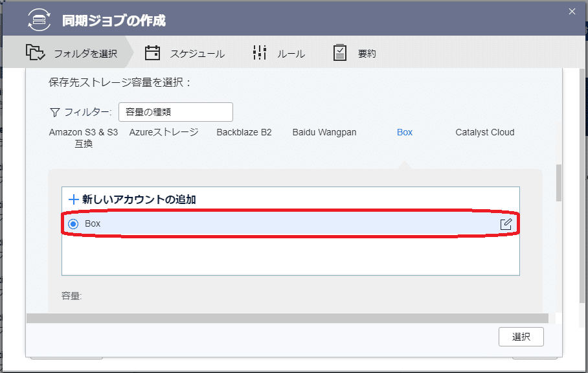Click the folder select step icon

pyautogui.click(x=35, y=52)
